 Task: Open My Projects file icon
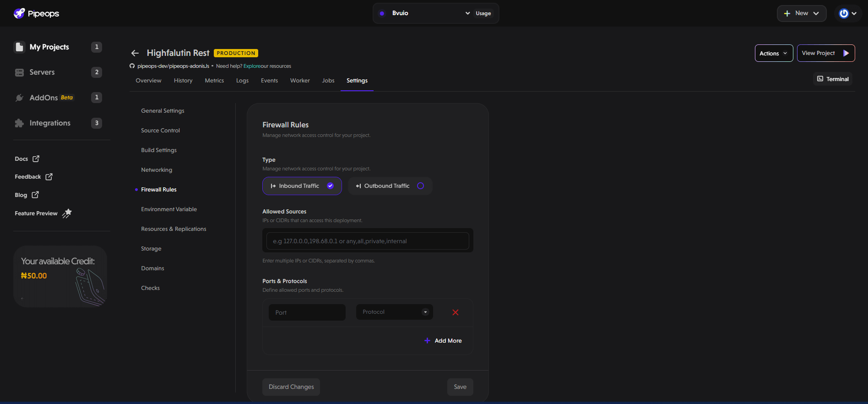click(x=19, y=47)
